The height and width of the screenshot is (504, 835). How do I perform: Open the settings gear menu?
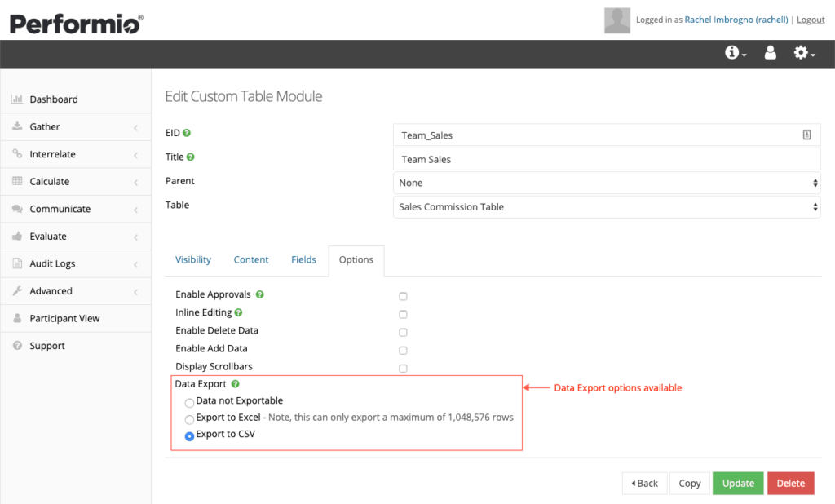(804, 53)
